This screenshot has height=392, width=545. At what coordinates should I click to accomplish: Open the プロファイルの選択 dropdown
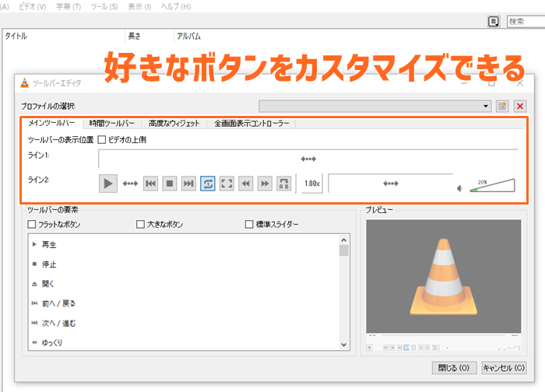coord(375,106)
